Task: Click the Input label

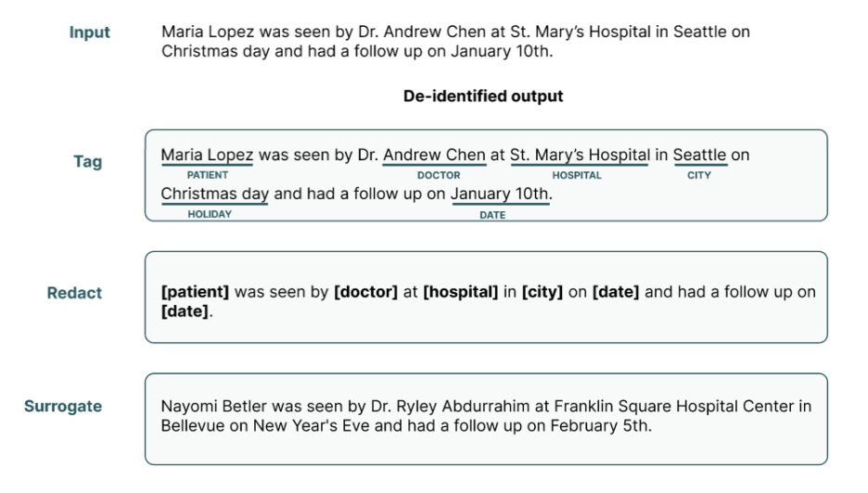Action: coord(89,32)
